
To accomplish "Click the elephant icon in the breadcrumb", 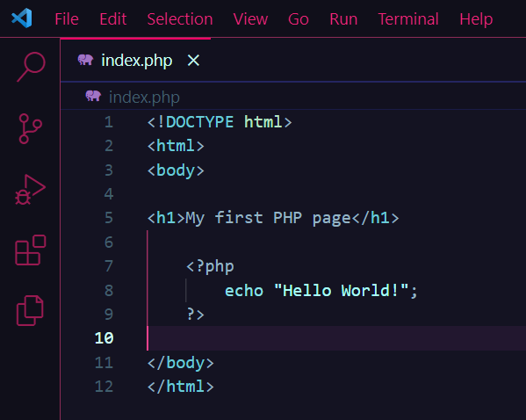I will pyautogui.click(x=93, y=96).
